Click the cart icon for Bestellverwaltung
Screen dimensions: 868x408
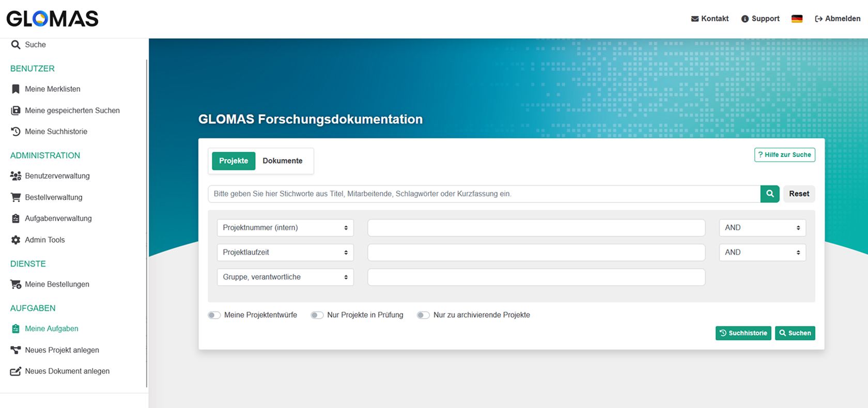[x=16, y=197]
